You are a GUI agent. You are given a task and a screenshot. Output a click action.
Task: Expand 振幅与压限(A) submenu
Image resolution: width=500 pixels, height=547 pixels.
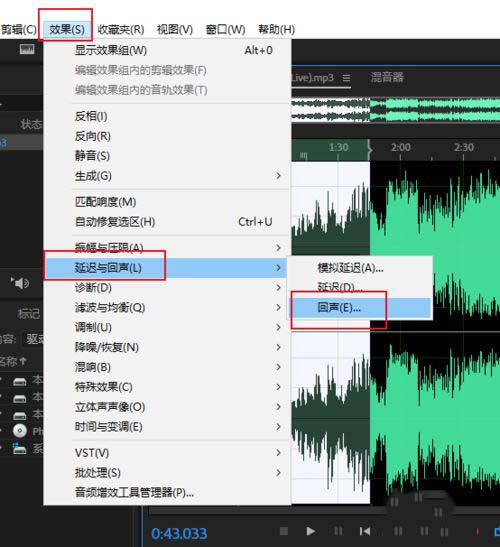[x=167, y=248]
